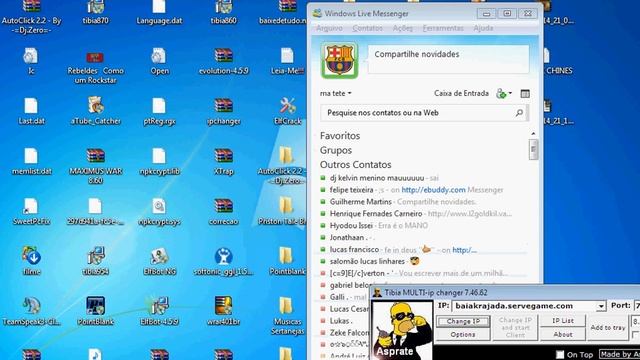The image size is (640, 360).
Task: Open the tibia870 desktop icon
Action: point(96,12)
